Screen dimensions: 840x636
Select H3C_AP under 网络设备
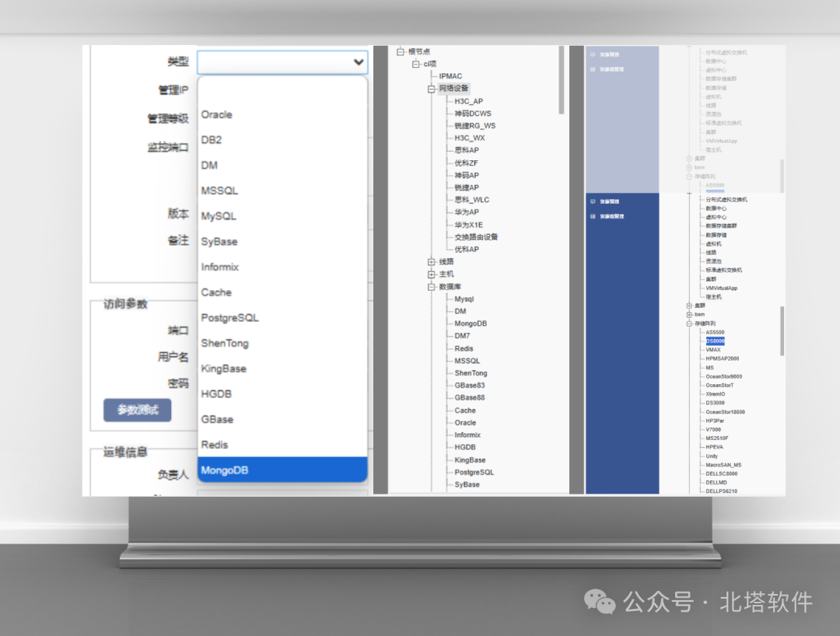[469, 101]
